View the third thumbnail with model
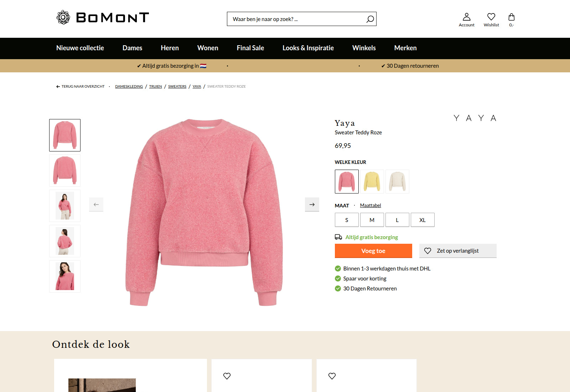Viewport: 570px width, 392px height. tap(65, 206)
